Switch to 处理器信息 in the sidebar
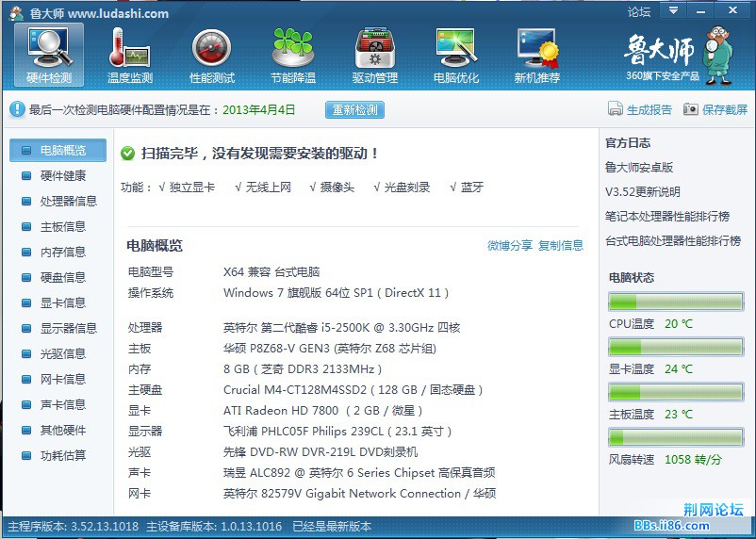 click(x=68, y=201)
